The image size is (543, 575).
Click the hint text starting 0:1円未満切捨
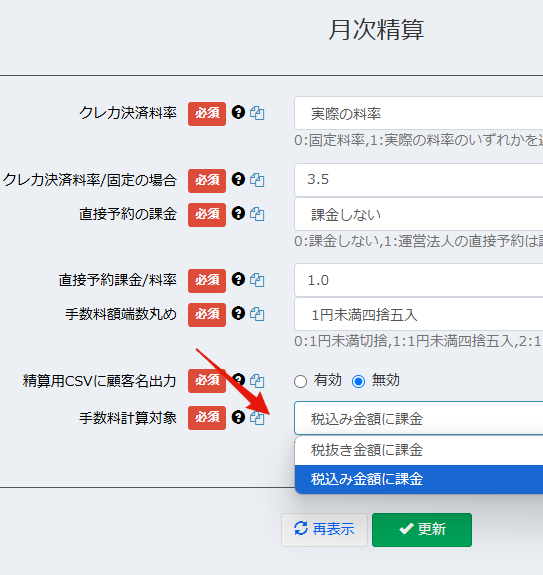(x=418, y=341)
